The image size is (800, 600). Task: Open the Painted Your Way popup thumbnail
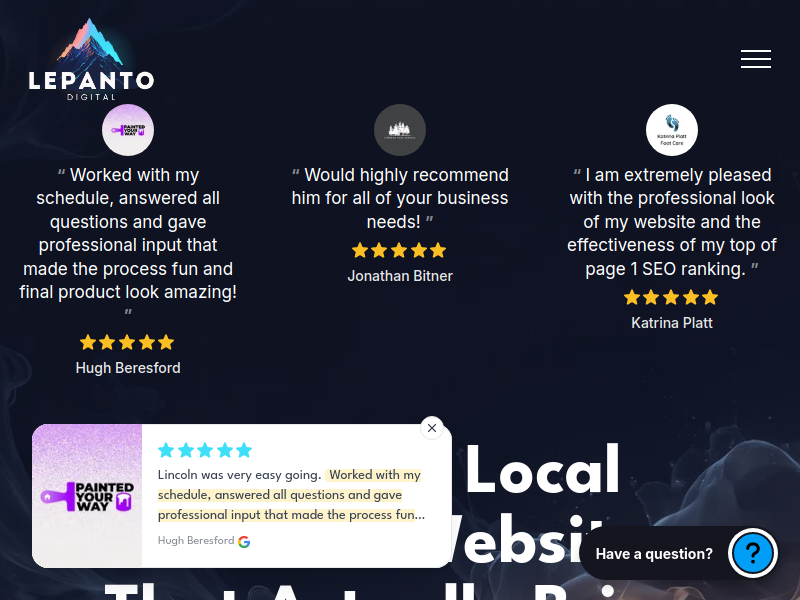click(x=87, y=496)
